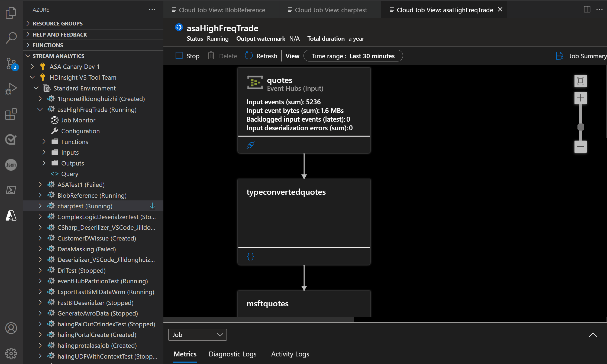Click the Time range Last 30 minutes button
This screenshot has width=607, height=364.
pyautogui.click(x=353, y=56)
